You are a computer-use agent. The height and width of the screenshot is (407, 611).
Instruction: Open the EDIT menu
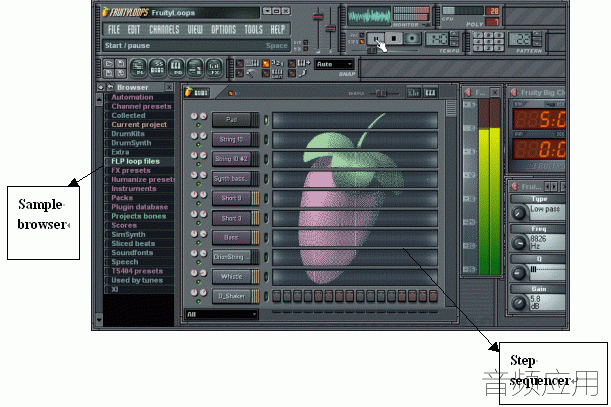[x=134, y=30]
